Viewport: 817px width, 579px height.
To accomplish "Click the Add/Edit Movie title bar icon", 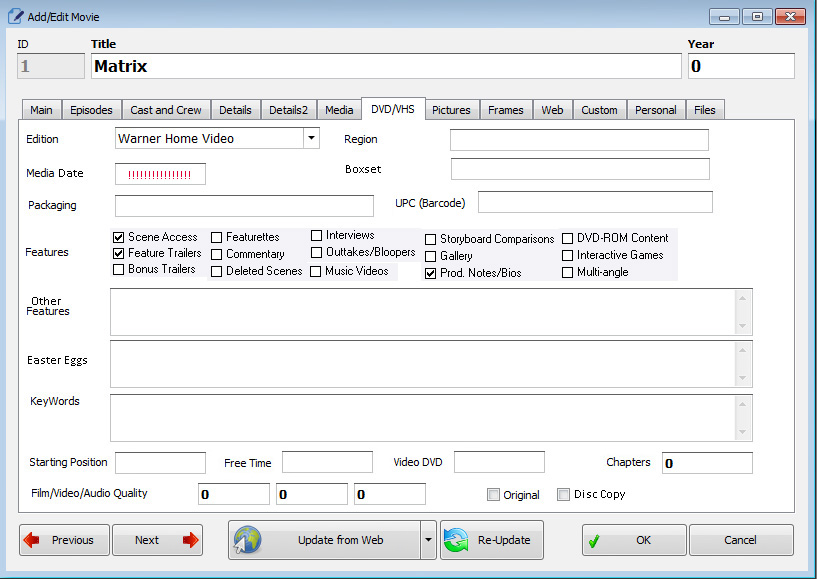I will pyautogui.click(x=15, y=17).
